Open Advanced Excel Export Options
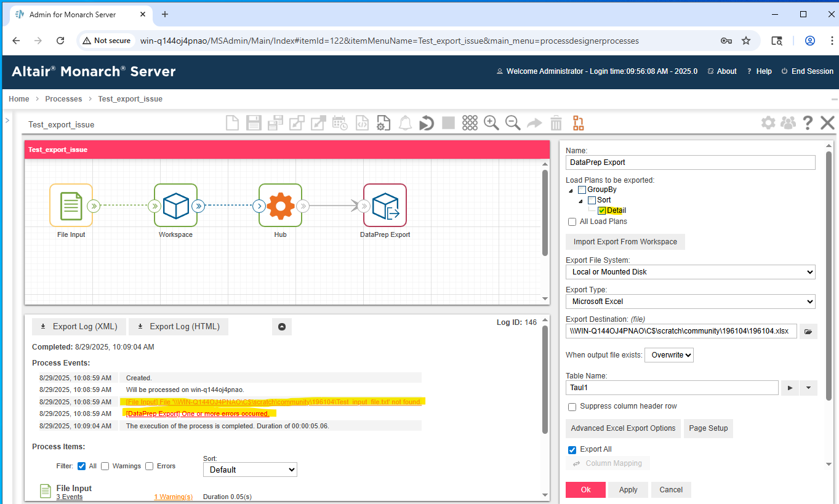The image size is (839, 504). [623, 428]
